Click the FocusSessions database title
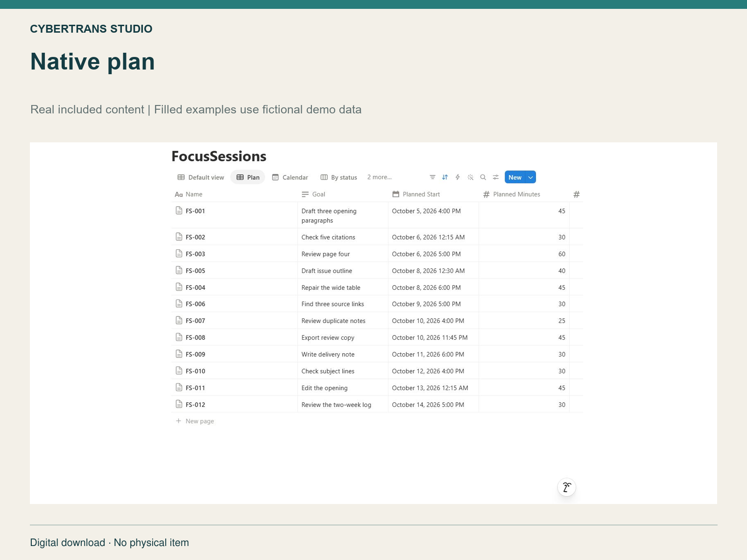Image resolution: width=747 pixels, height=560 pixels. tap(219, 156)
